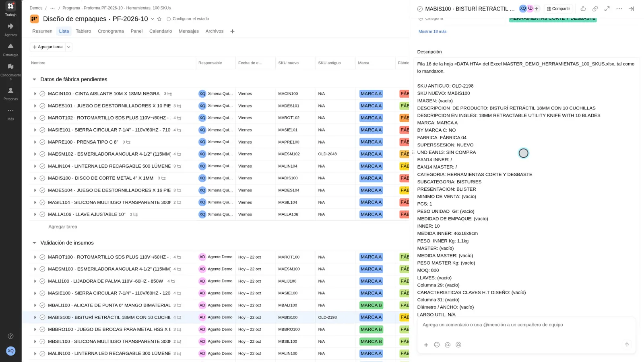Expand subtasks of MALLA106 row
The width and height of the screenshot is (644, 362).
point(35,214)
